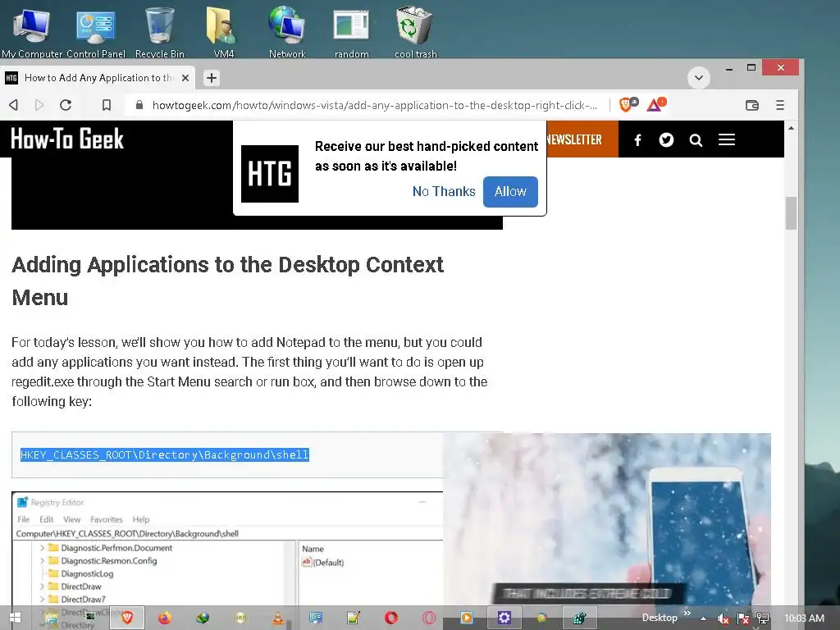Select the How to Add Any Application tab
The image size is (840, 630).
point(99,78)
